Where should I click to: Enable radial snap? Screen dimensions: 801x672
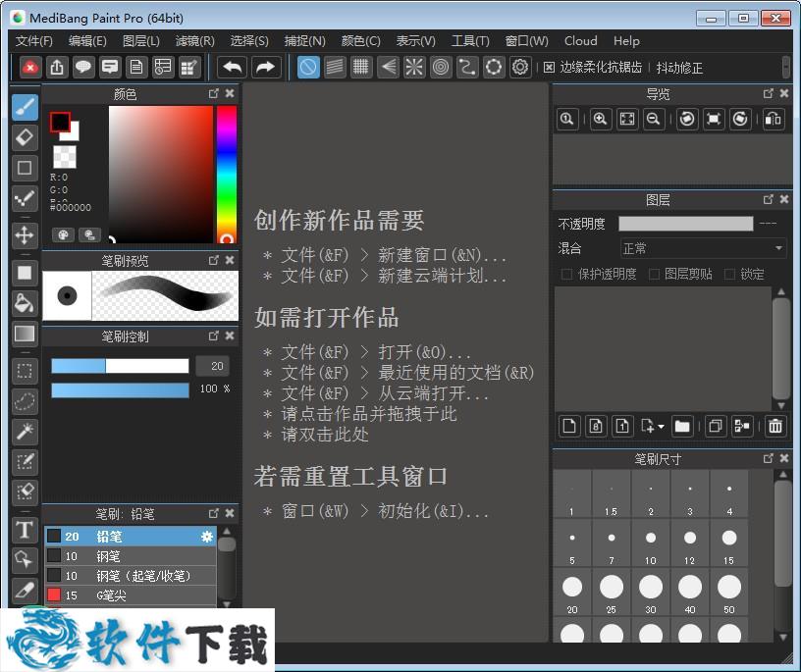(414, 67)
